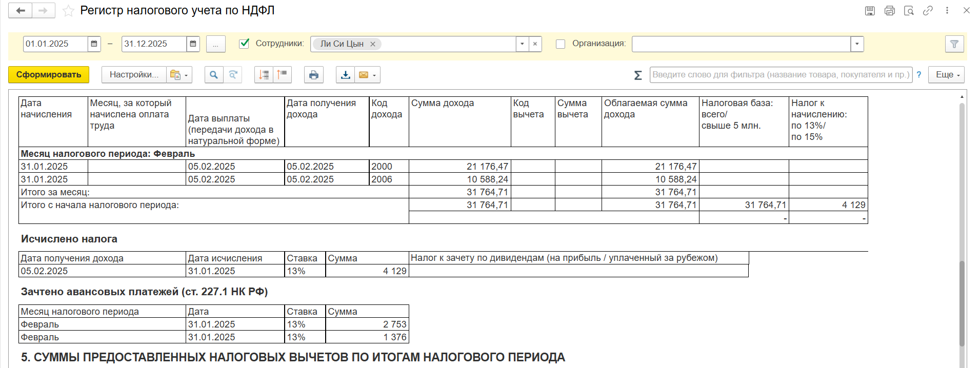Image resolution: width=980 pixels, height=368 pixels.
Task: Select Месяц налогового периода: Февраль header
Action: [x=108, y=154]
